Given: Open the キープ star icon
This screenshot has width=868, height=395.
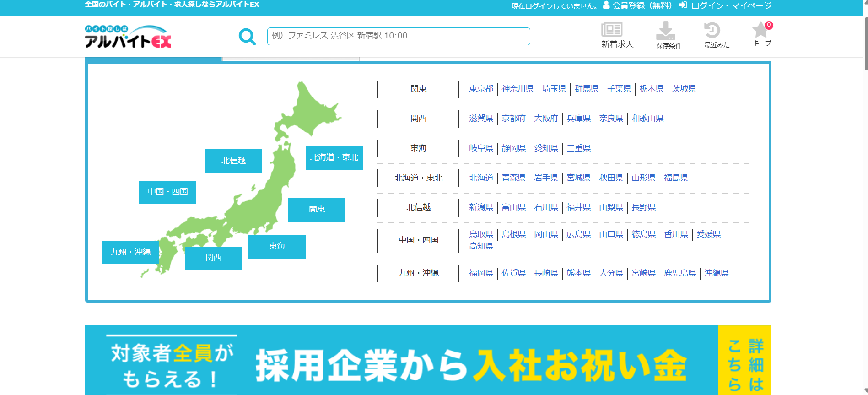Looking at the screenshot, I should pyautogui.click(x=760, y=30).
